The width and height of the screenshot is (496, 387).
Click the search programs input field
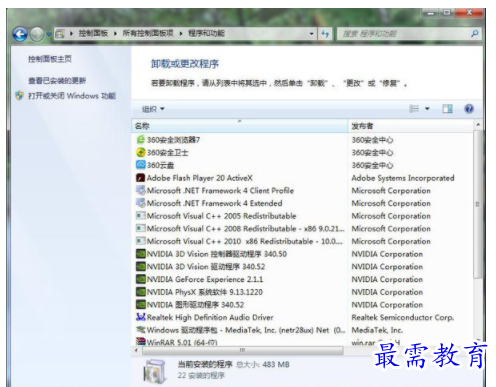click(403, 34)
